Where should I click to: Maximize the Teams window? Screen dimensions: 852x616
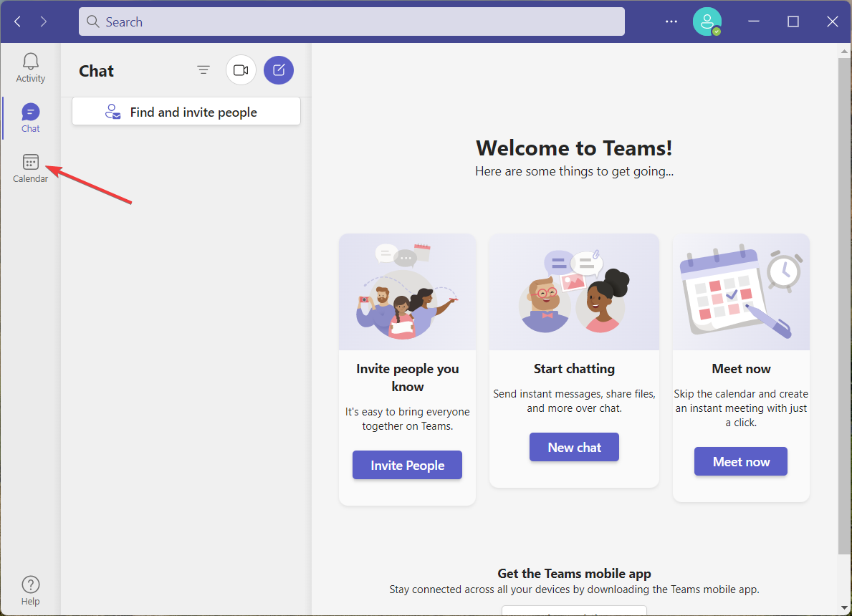[793, 21]
